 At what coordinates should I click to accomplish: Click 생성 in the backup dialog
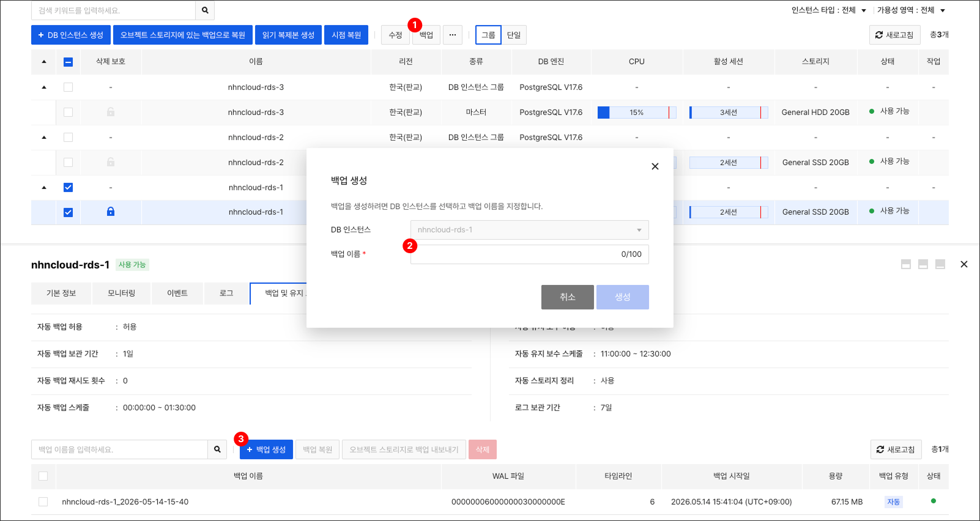(623, 297)
